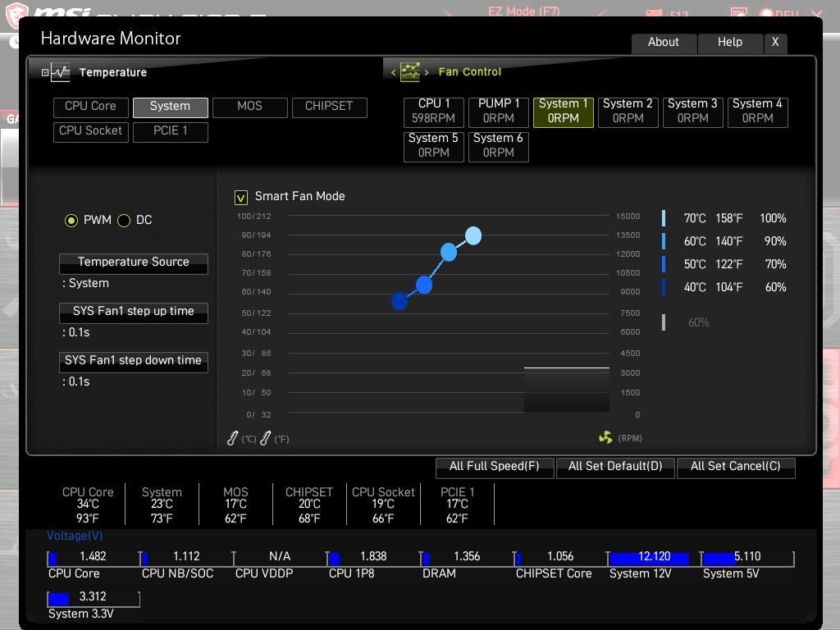The width and height of the screenshot is (840, 630).
Task: Choose the CPU 1 fan
Action: point(434,112)
